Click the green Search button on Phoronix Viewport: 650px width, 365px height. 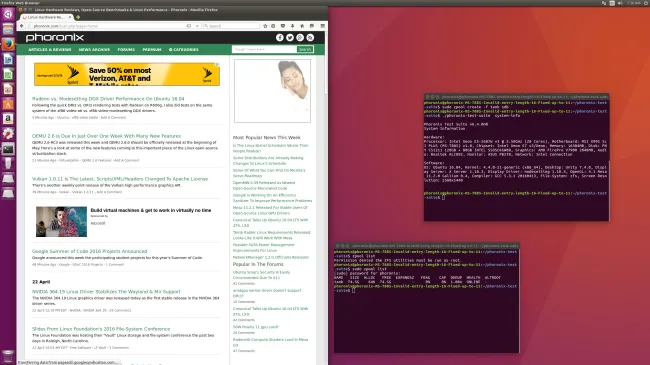click(x=305, y=49)
